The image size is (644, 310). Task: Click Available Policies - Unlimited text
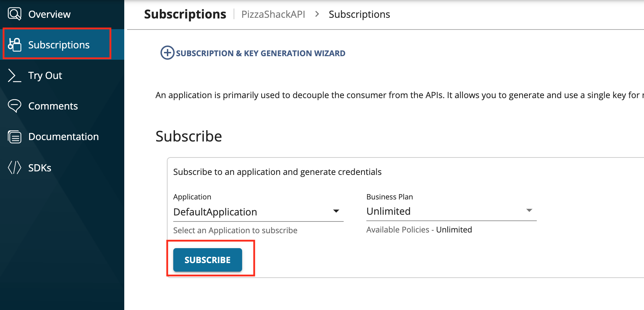coord(419,230)
